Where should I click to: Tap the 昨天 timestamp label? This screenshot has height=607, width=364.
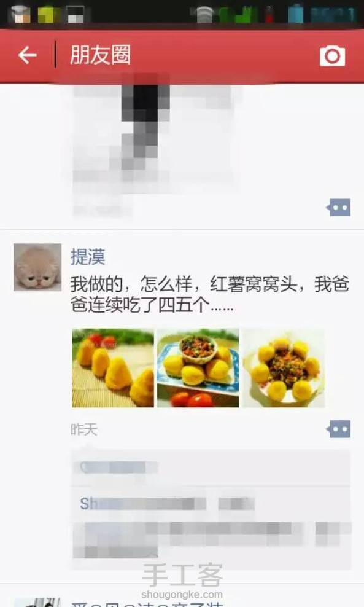[x=83, y=429]
